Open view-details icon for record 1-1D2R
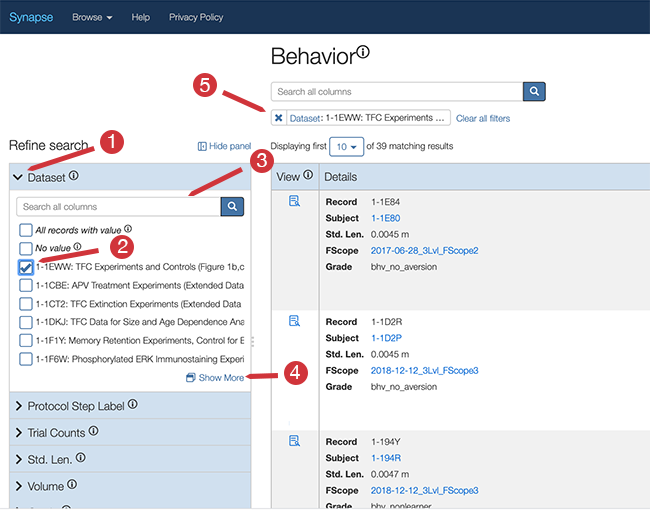This screenshot has width=650, height=513. pos(294,321)
